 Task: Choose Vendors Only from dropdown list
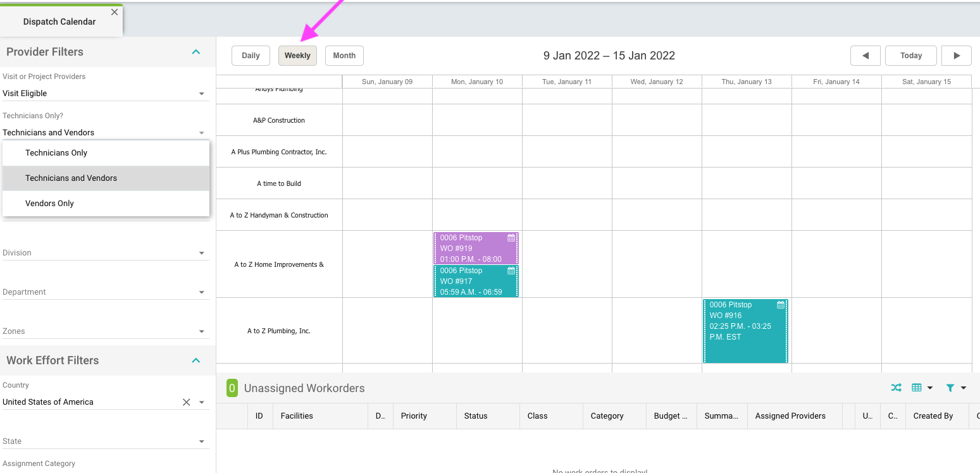[x=49, y=204]
